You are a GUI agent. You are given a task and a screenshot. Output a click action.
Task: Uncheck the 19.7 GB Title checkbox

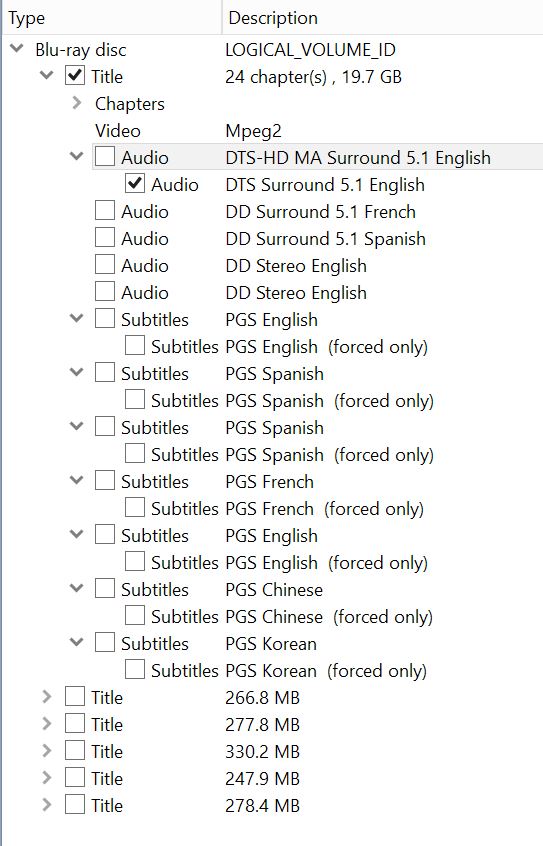74,76
